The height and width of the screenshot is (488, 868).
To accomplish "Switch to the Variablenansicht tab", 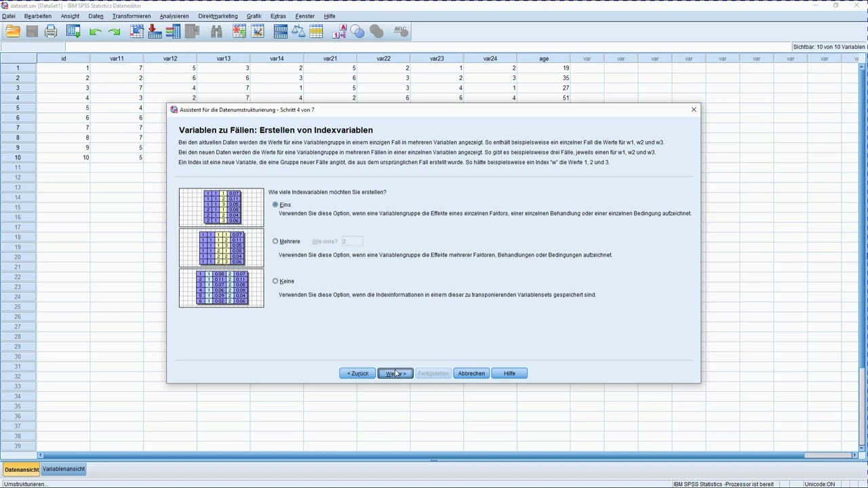I will tap(64, 469).
